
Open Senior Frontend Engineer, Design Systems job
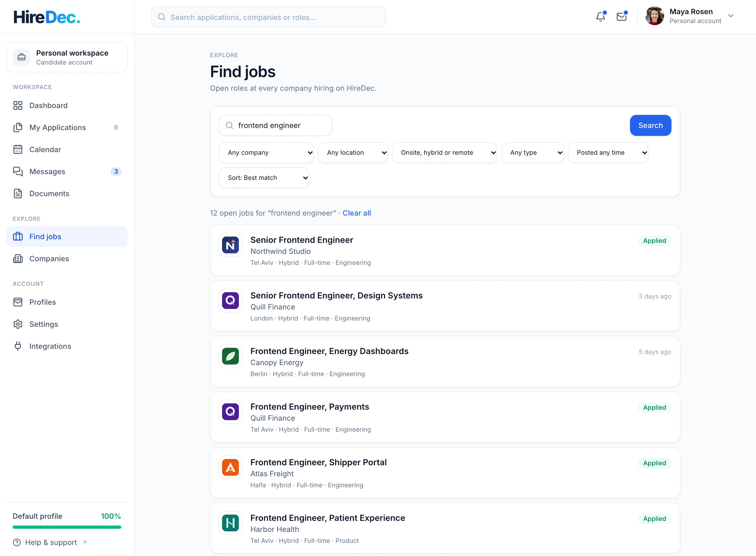point(445,306)
